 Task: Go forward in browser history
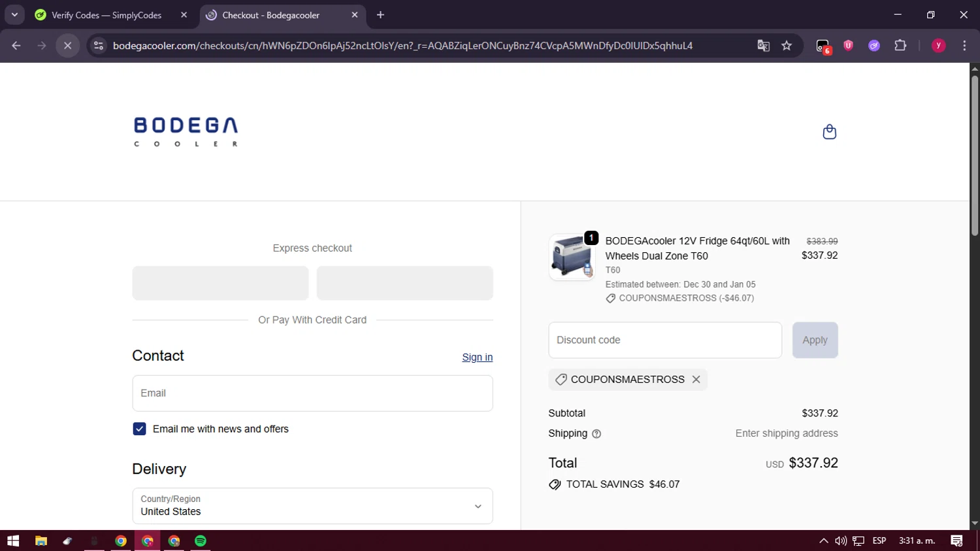point(42,46)
